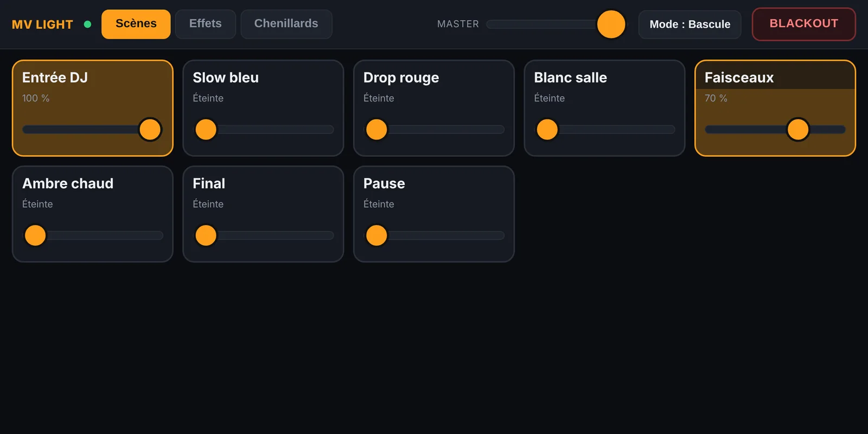Click the MASTER label
868x434 pixels.
coord(458,24)
